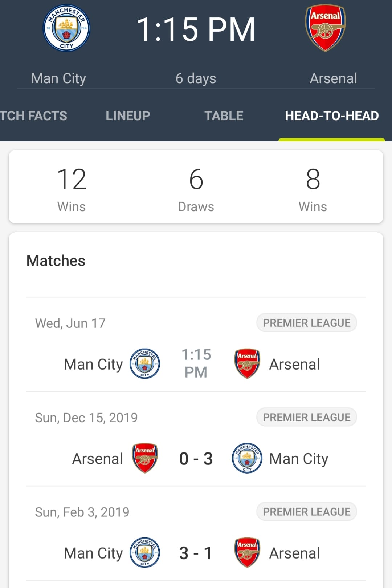Open the 0 - 3 match result

196,459
